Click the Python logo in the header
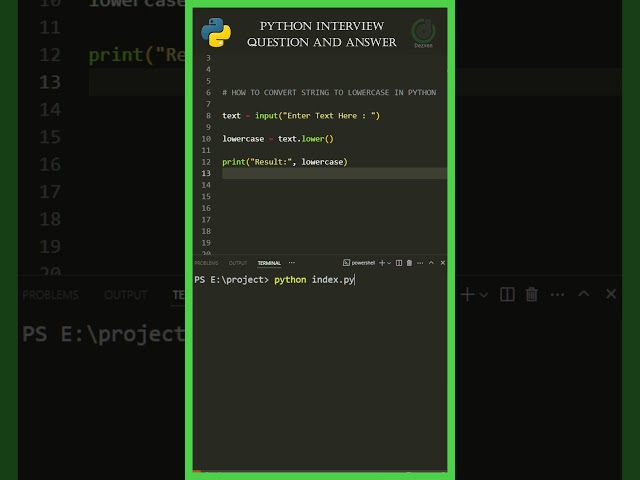 click(216, 33)
